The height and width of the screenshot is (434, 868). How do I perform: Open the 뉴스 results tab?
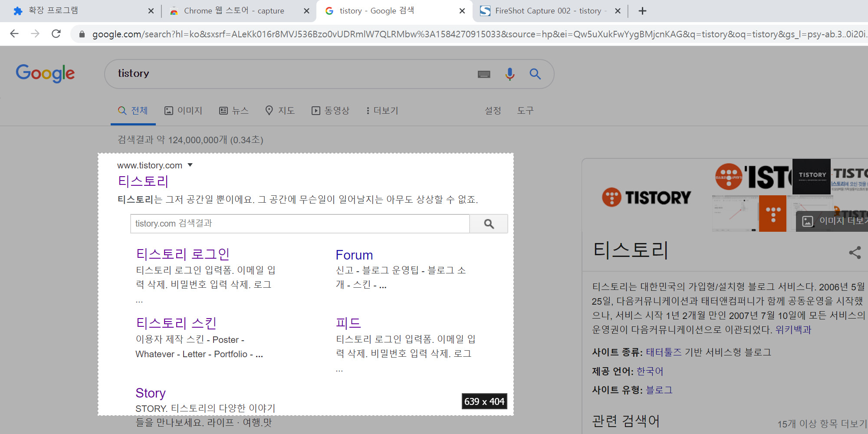(234, 111)
